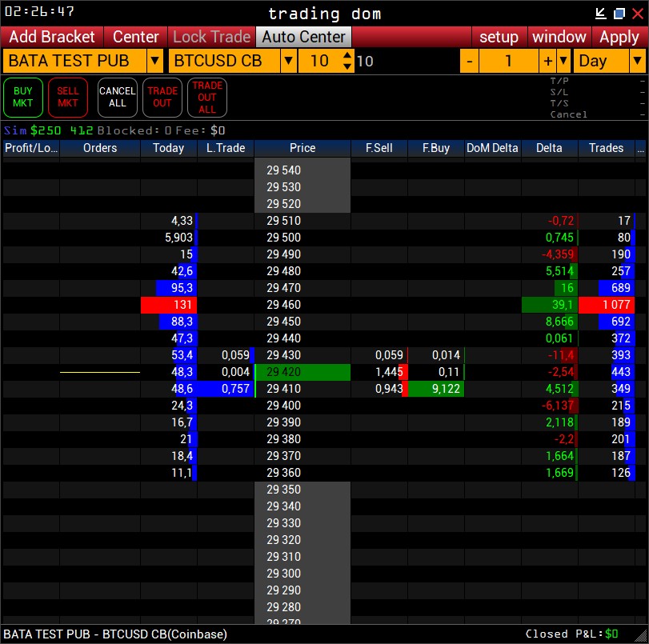
Task: Click the highlighted green price 29 420
Action: 302,372
